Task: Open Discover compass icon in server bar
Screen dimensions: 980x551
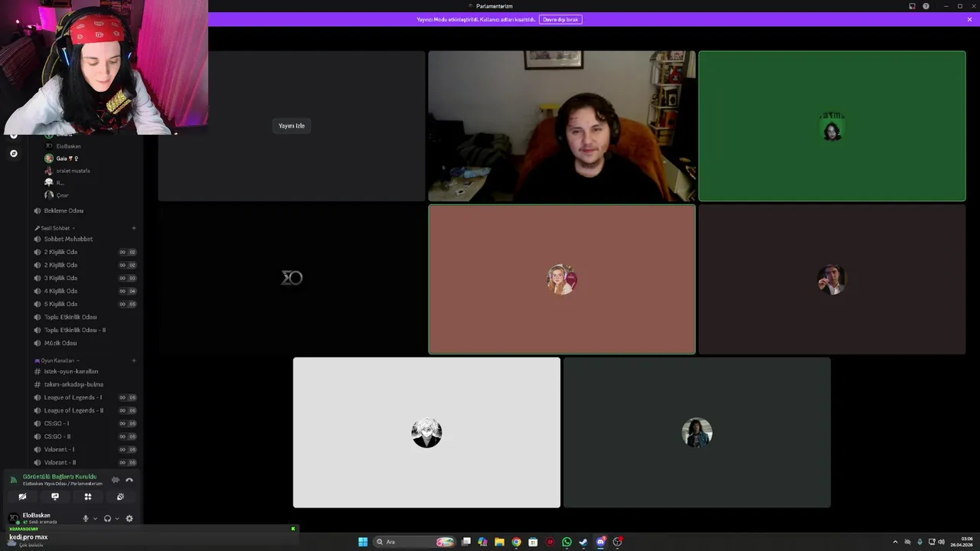Action: coord(13,153)
